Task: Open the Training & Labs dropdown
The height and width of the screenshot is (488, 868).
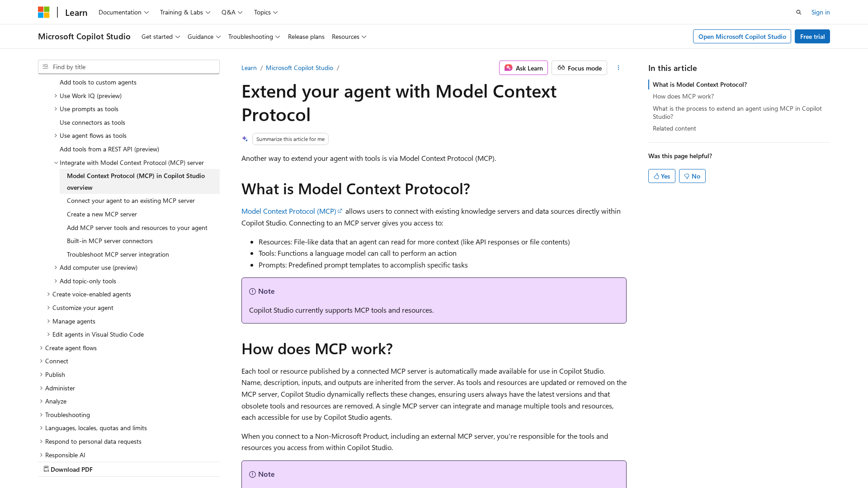Action: pyautogui.click(x=185, y=12)
